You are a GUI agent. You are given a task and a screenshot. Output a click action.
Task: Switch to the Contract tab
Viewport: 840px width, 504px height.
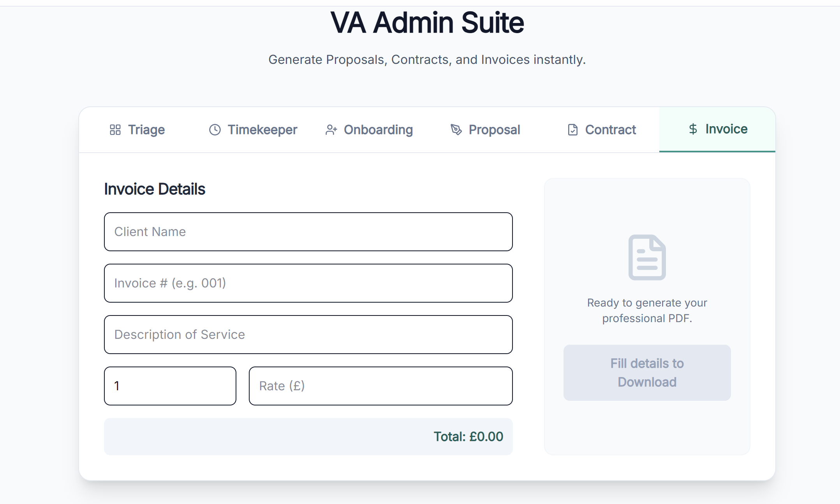click(x=600, y=130)
